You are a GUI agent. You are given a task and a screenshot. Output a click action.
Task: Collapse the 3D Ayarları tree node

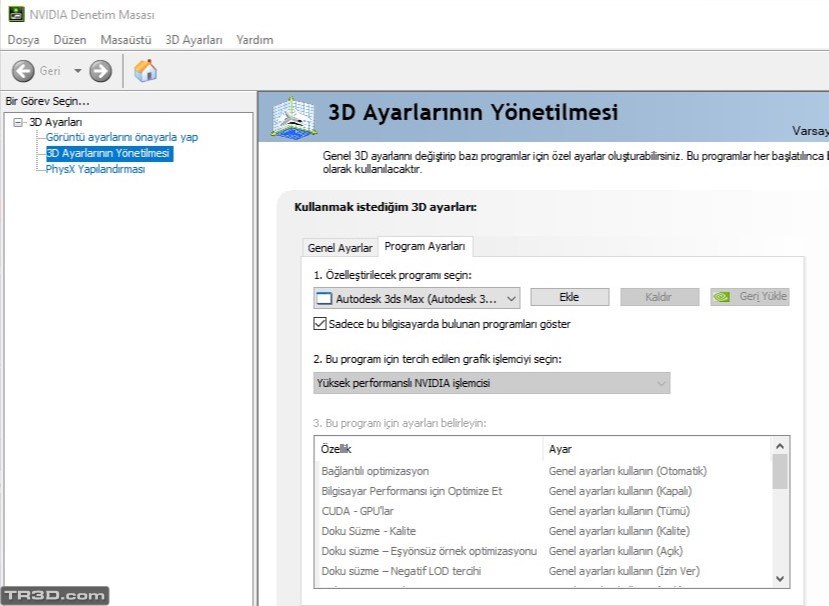click(x=18, y=122)
